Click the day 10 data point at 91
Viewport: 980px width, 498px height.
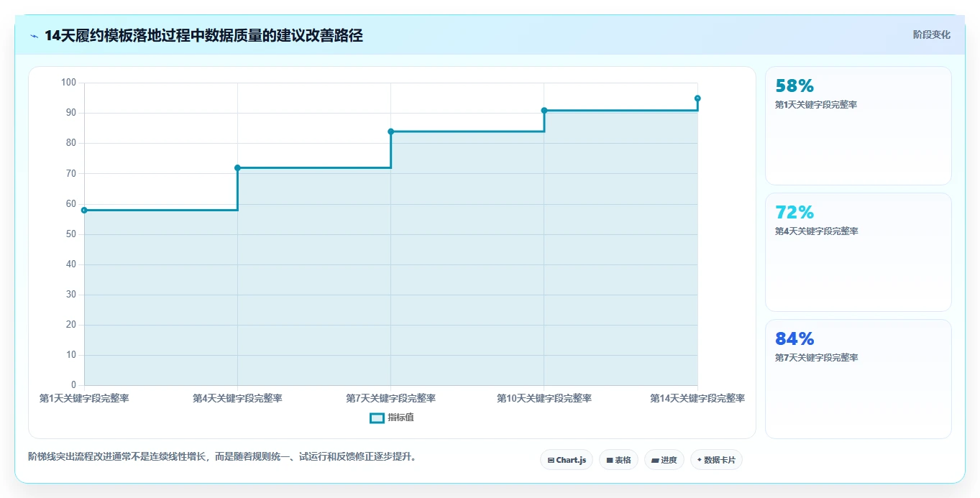544,110
